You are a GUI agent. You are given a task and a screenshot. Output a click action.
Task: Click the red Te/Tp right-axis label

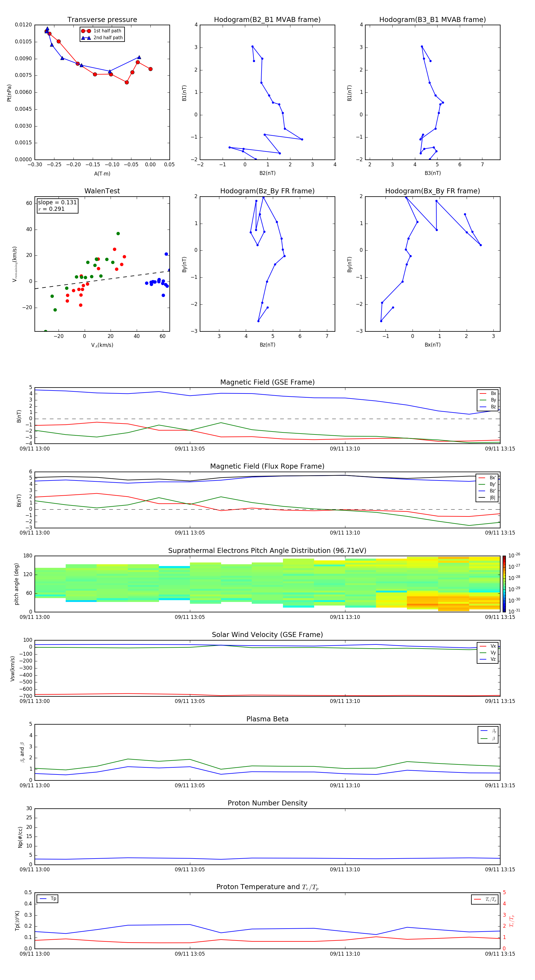(512, 921)
